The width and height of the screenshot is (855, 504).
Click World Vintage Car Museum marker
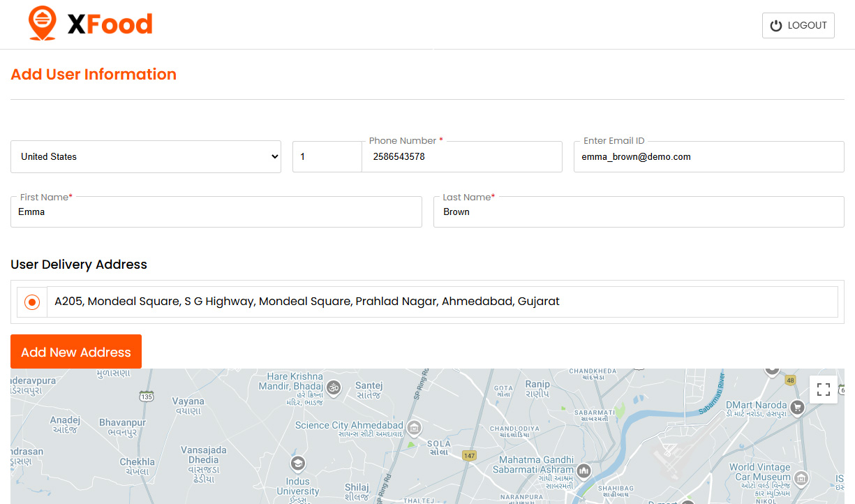point(802,478)
